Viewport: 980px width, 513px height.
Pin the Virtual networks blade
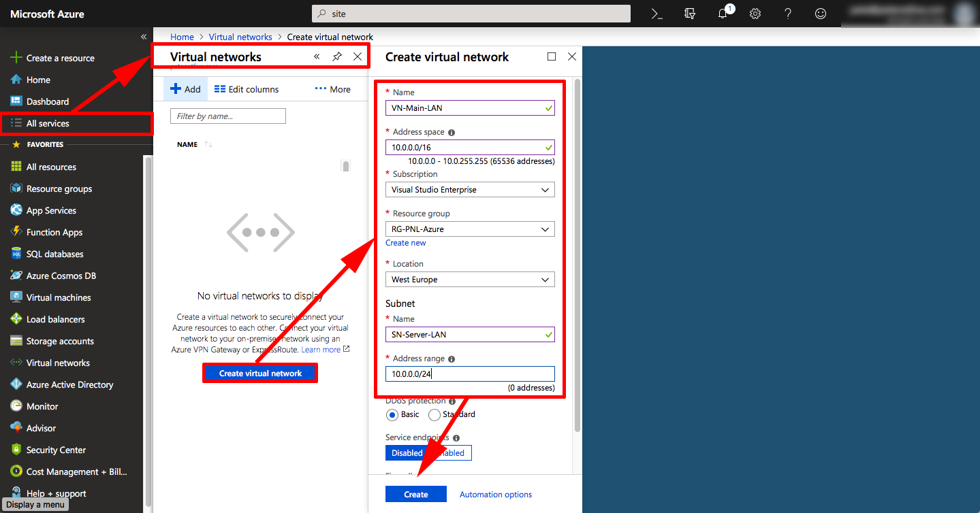337,57
